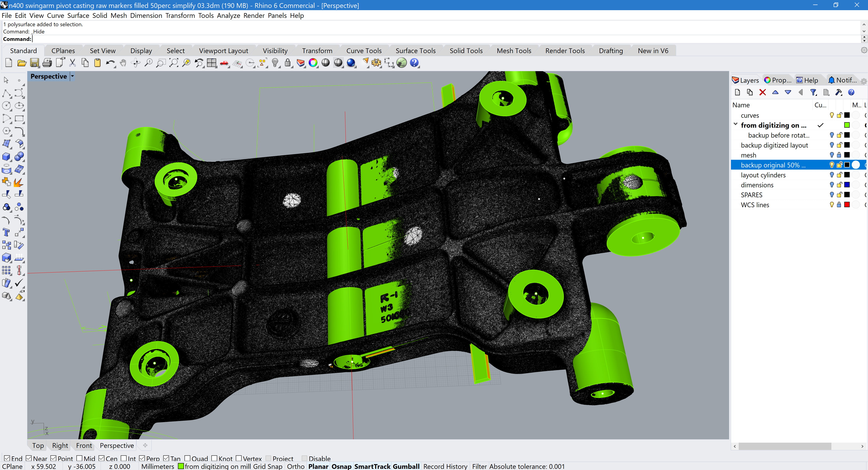Screen dimensions: 868x470
Task: Click the Layers panel horizontal scrollbar
Action: pyautogui.click(x=785, y=446)
